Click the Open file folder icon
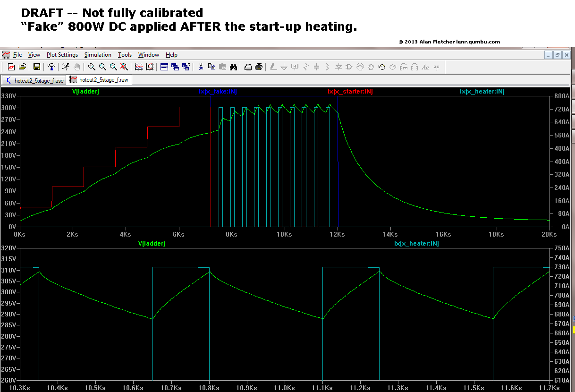This screenshot has width=575, height=392. [22, 67]
